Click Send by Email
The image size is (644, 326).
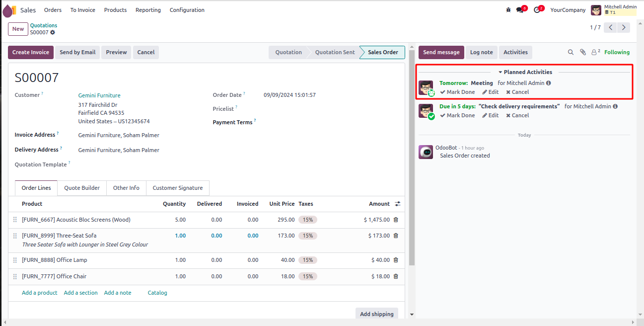tap(77, 52)
